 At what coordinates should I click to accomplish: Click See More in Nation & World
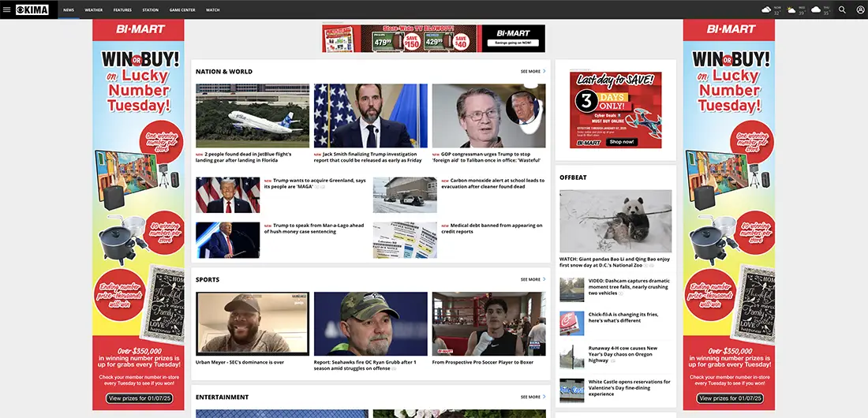pyautogui.click(x=530, y=72)
